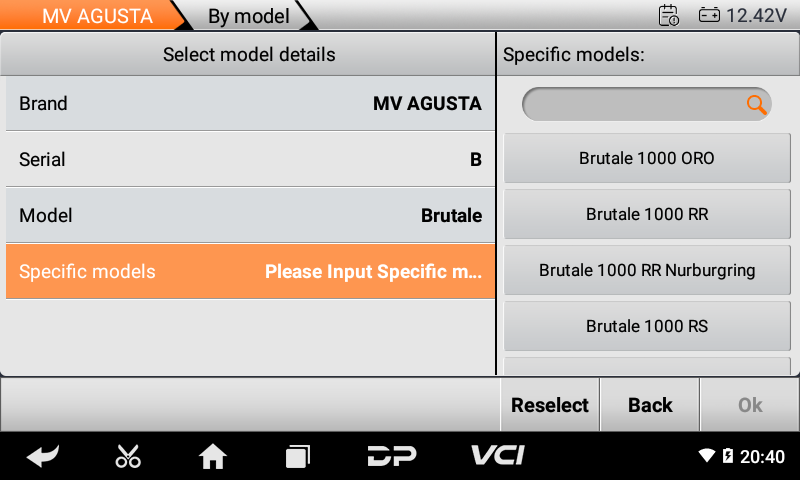This screenshot has height=480, width=800.
Task: Tap the scissors screenshot icon
Action: 128,456
